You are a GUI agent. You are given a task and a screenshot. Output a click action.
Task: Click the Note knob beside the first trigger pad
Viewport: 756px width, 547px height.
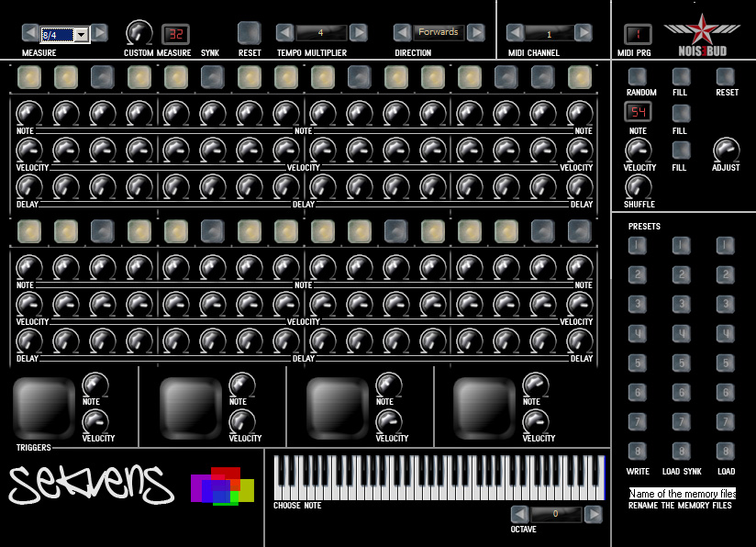[95, 385]
